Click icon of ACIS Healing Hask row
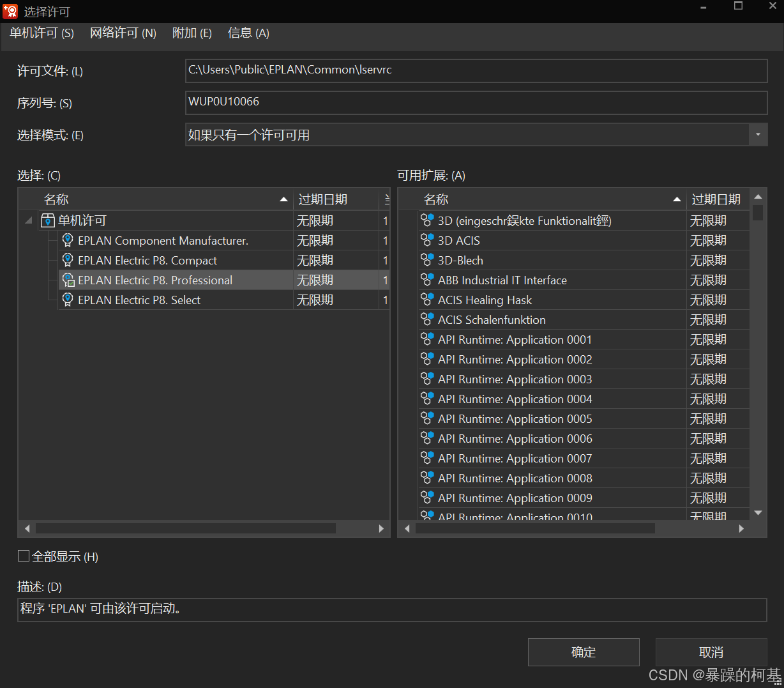 pos(427,300)
